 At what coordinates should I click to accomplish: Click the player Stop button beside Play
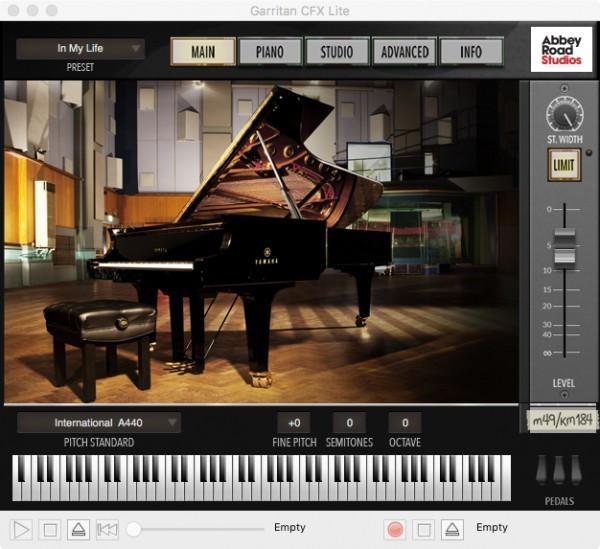pos(50,530)
